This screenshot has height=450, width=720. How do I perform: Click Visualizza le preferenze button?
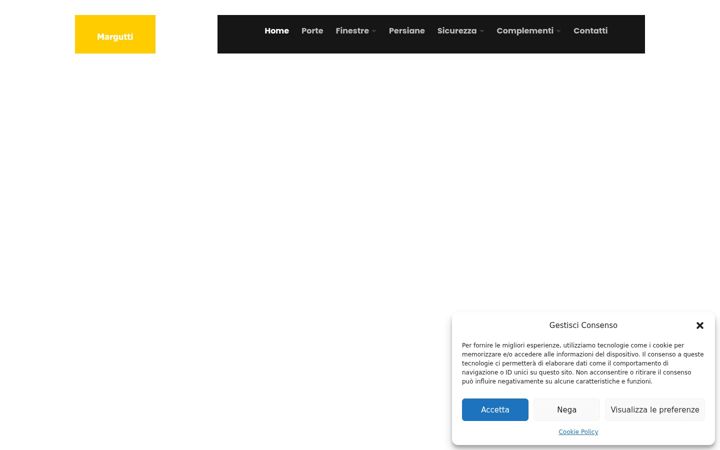pyautogui.click(x=655, y=410)
